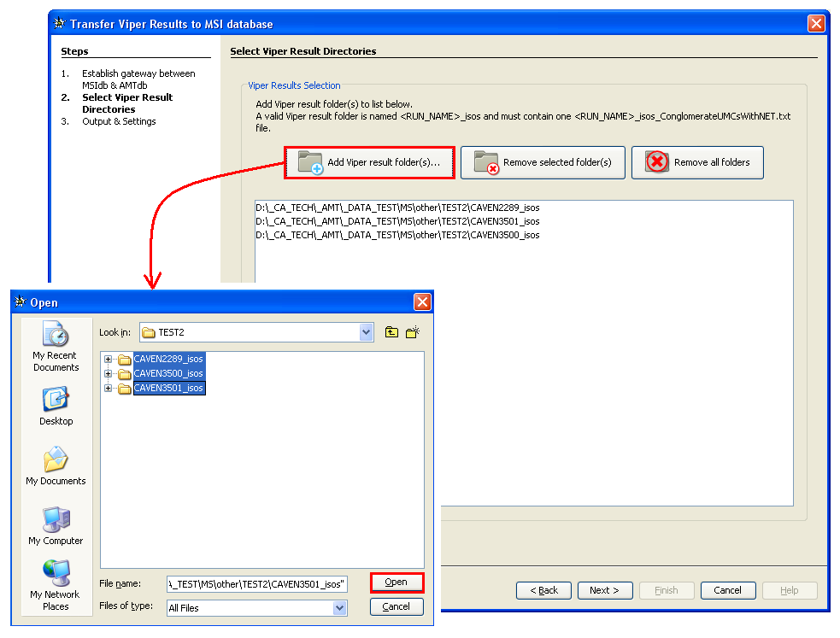Screen dimensions: 840x638
Task: Click the File name text field
Action: click(x=256, y=584)
